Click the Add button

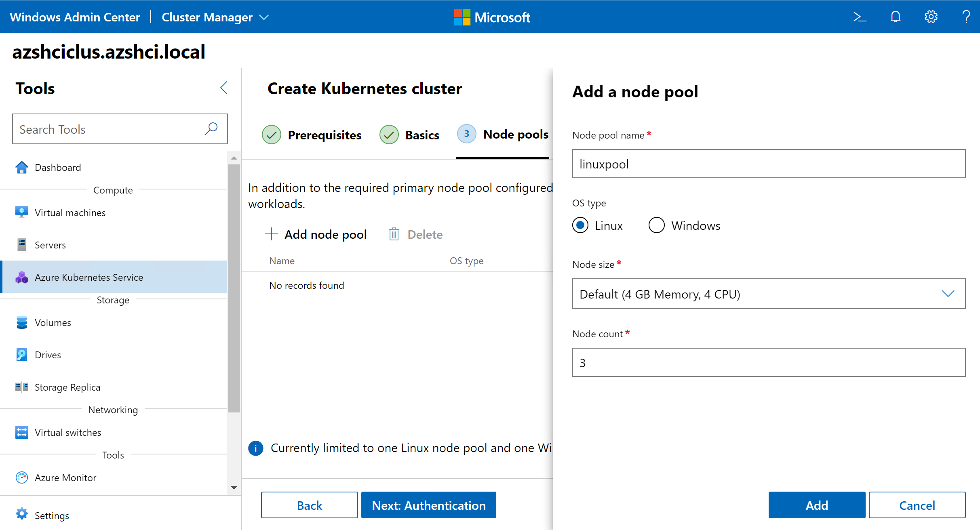coord(817,505)
